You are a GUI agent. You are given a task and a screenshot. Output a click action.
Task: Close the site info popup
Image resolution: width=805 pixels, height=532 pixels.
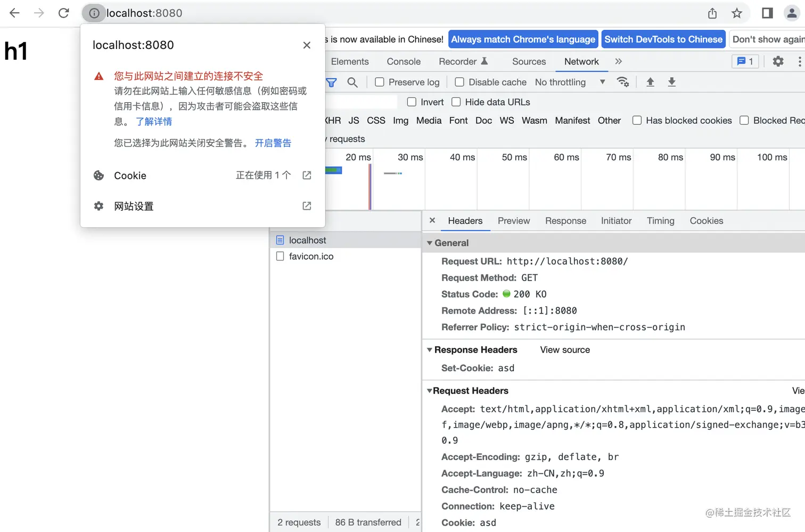pyautogui.click(x=307, y=45)
